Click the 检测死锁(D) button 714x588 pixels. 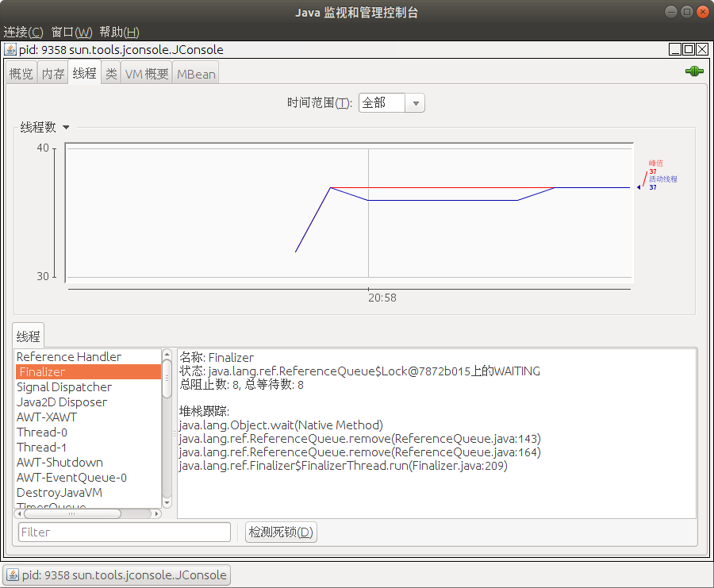click(281, 532)
